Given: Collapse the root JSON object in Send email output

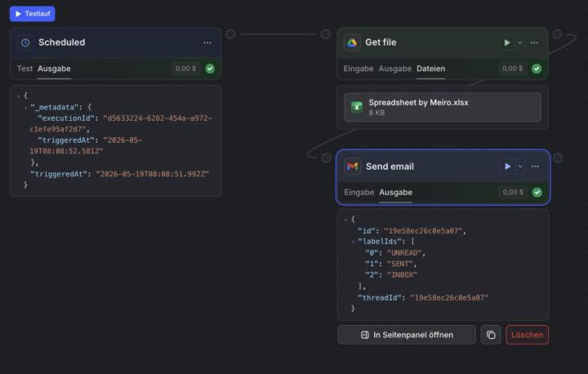Looking at the screenshot, I should (345, 220).
